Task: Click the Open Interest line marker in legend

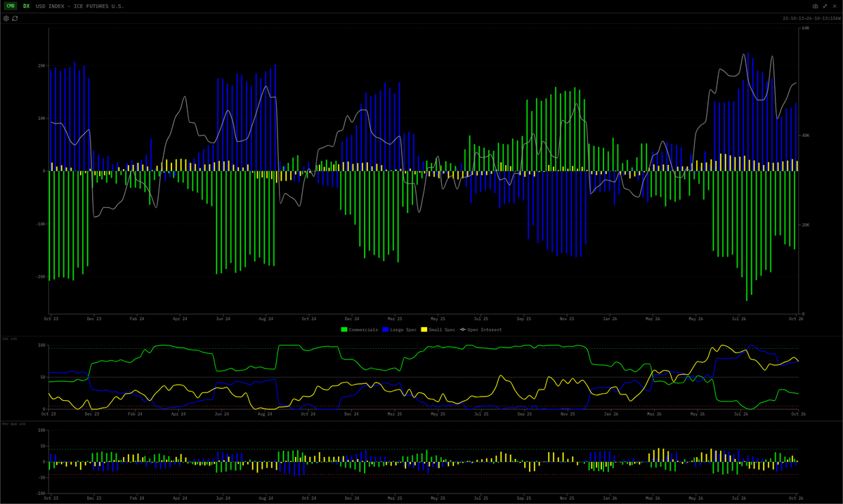Action: 463,329
